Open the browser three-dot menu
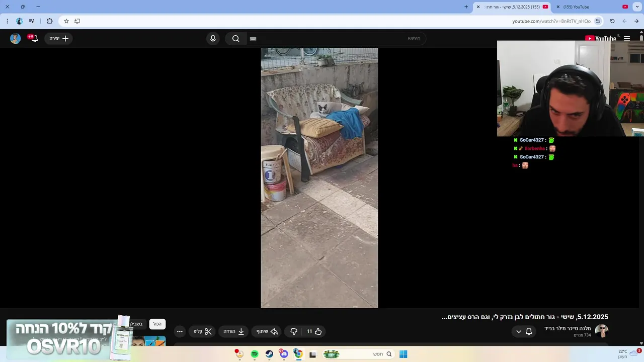The width and height of the screenshot is (644, 362). 7,21
